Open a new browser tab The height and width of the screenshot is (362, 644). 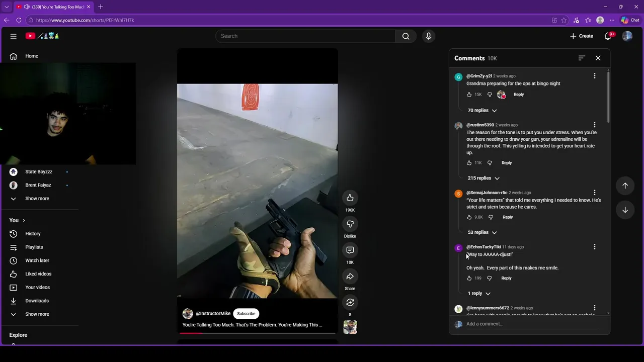(101, 7)
